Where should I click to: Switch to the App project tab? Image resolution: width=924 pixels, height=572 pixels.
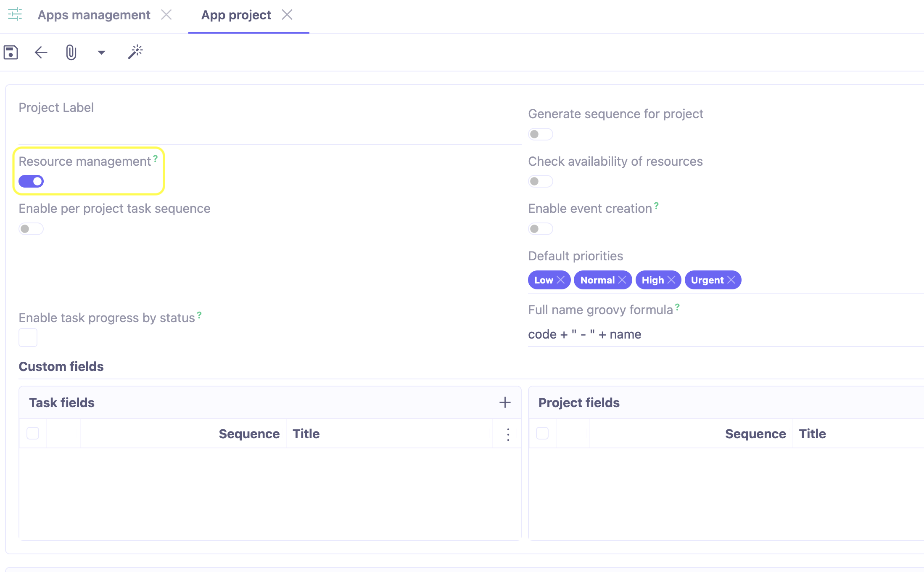(x=236, y=15)
